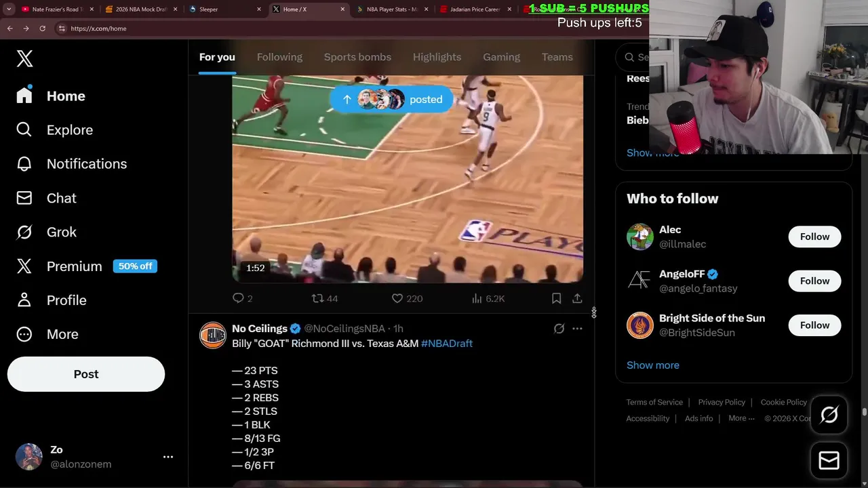Switch to the Sports bombs tab
Screen dimensions: 868x488
point(357,57)
